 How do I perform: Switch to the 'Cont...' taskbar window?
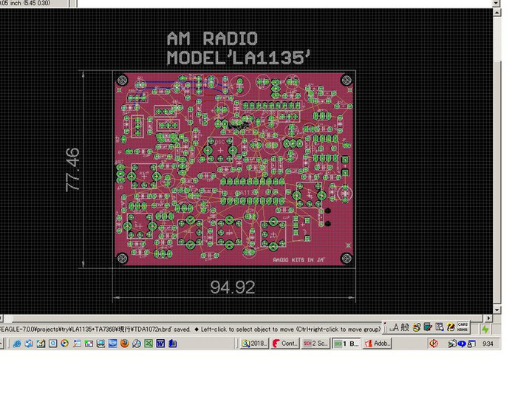click(285, 344)
